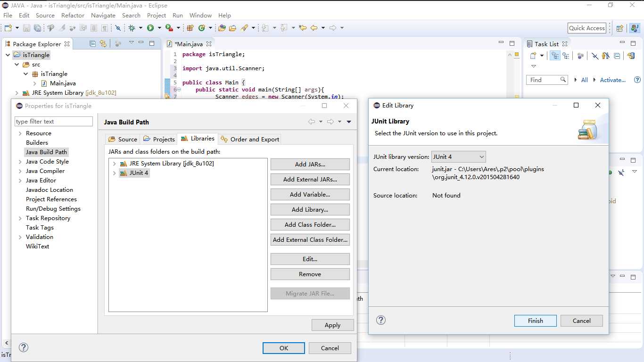The image size is (644, 362).
Task: Click the Run Last Tool external tools icon
Action: pos(169,28)
